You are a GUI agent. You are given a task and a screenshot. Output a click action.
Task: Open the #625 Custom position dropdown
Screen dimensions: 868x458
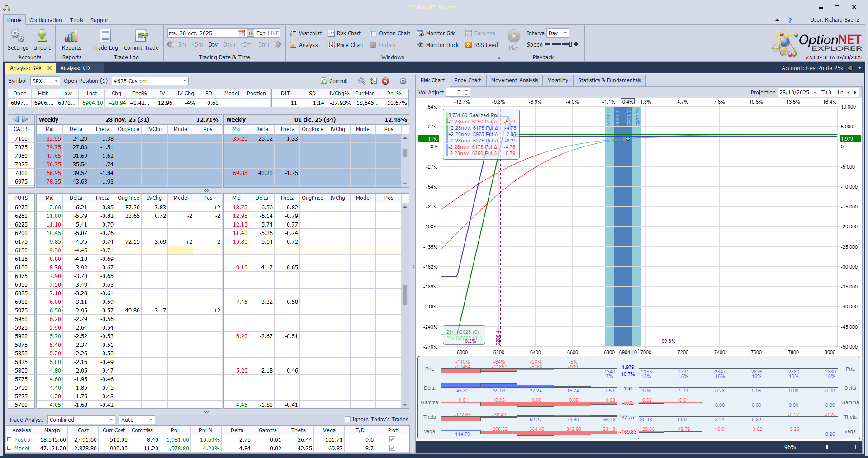(185, 81)
